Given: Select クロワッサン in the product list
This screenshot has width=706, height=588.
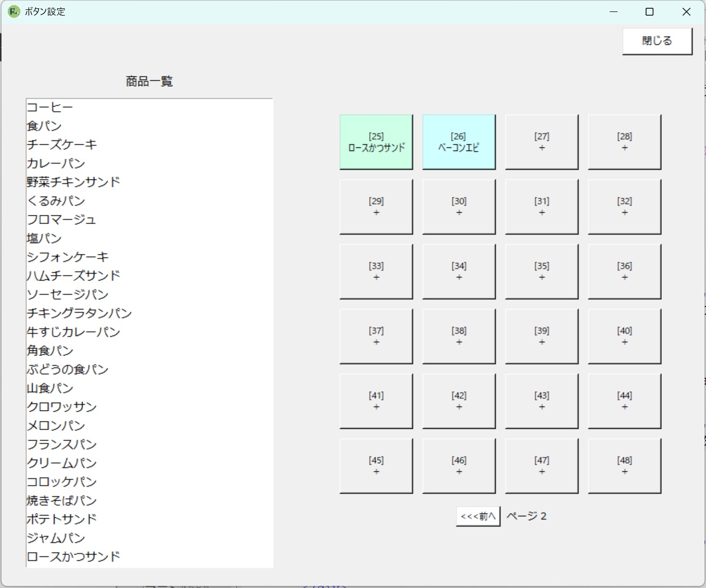Looking at the screenshot, I should [61, 406].
